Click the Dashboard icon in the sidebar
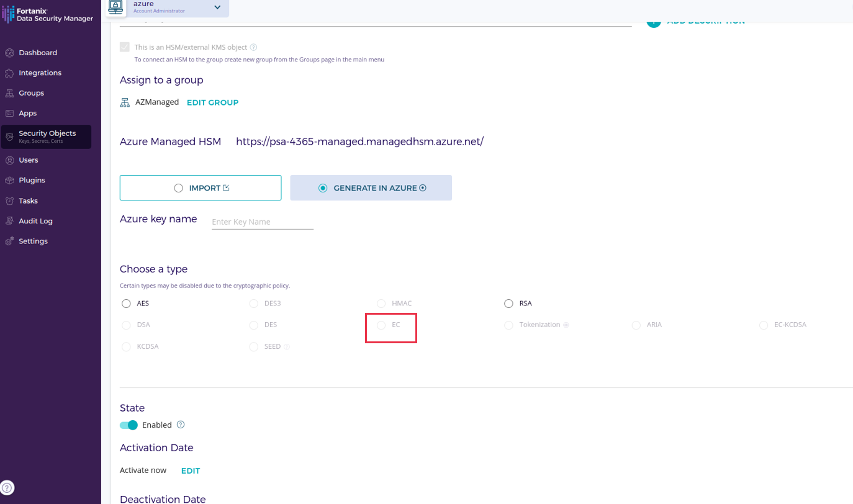This screenshot has width=853, height=504. tap(9, 53)
